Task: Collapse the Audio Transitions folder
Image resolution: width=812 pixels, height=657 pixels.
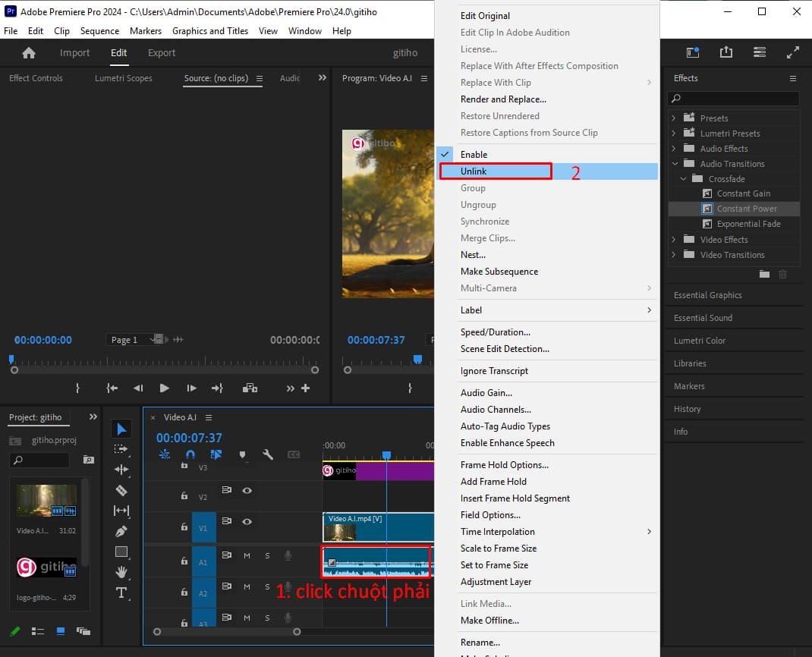Action: 674,164
